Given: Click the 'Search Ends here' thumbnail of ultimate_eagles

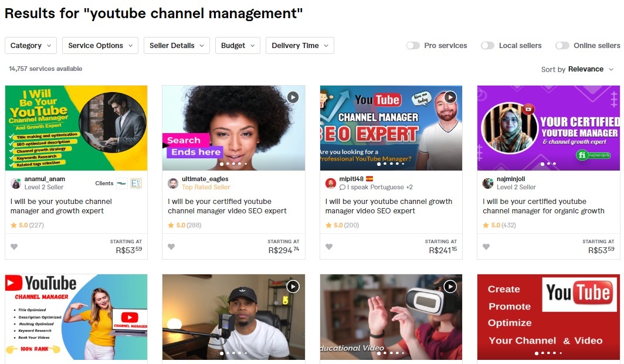Looking at the screenshot, I should point(233,128).
